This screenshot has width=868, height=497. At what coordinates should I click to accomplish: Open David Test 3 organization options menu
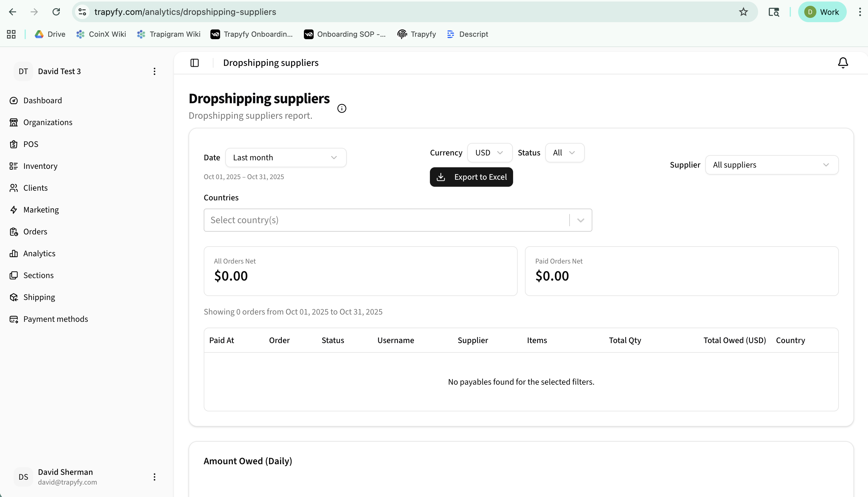[154, 71]
